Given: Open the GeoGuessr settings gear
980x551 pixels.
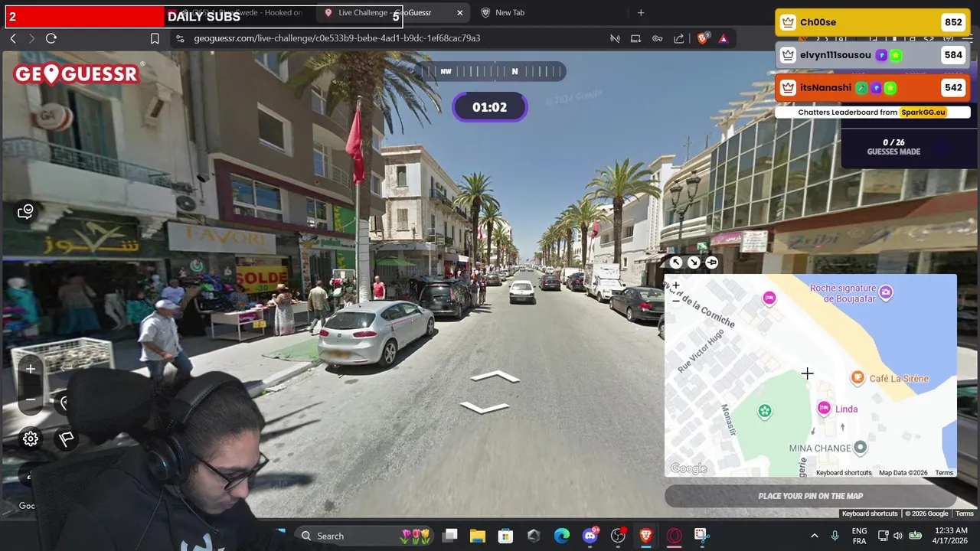Looking at the screenshot, I should pyautogui.click(x=31, y=439).
